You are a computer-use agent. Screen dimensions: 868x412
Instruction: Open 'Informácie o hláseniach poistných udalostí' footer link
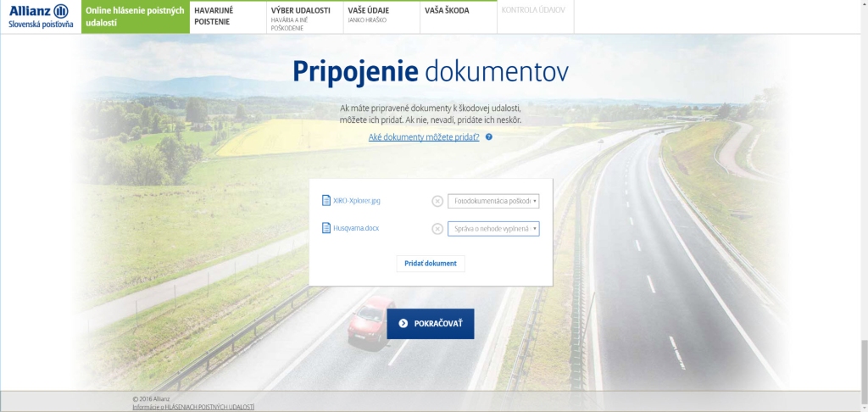click(193, 407)
